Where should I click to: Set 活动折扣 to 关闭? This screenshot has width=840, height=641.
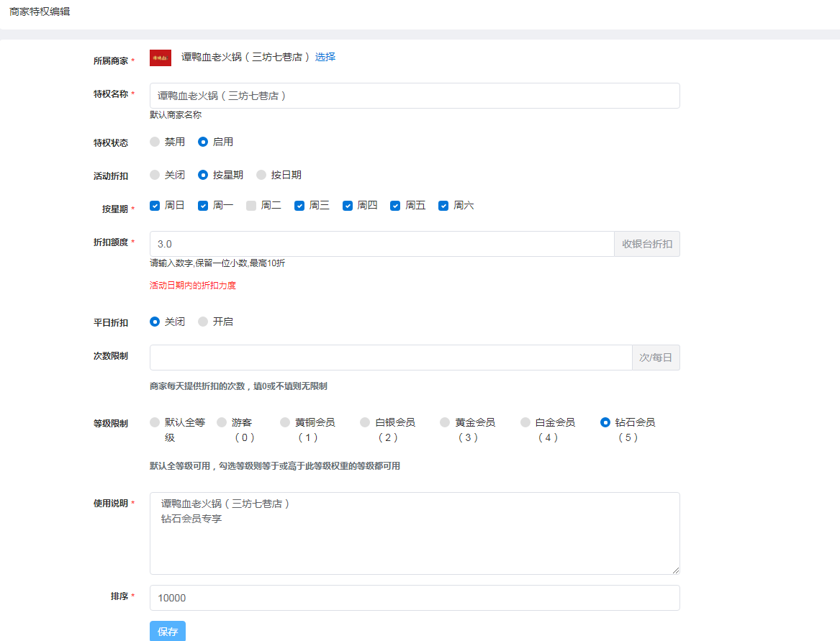(155, 175)
